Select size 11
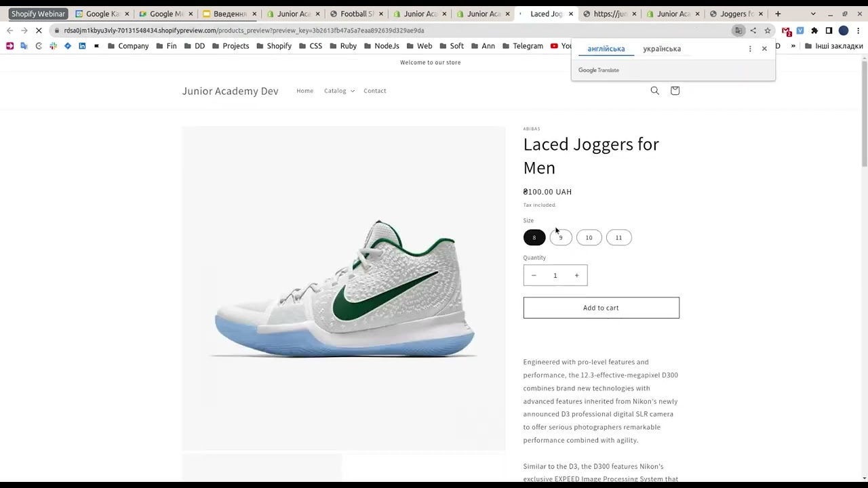 pyautogui.click(x=618, y=237)
